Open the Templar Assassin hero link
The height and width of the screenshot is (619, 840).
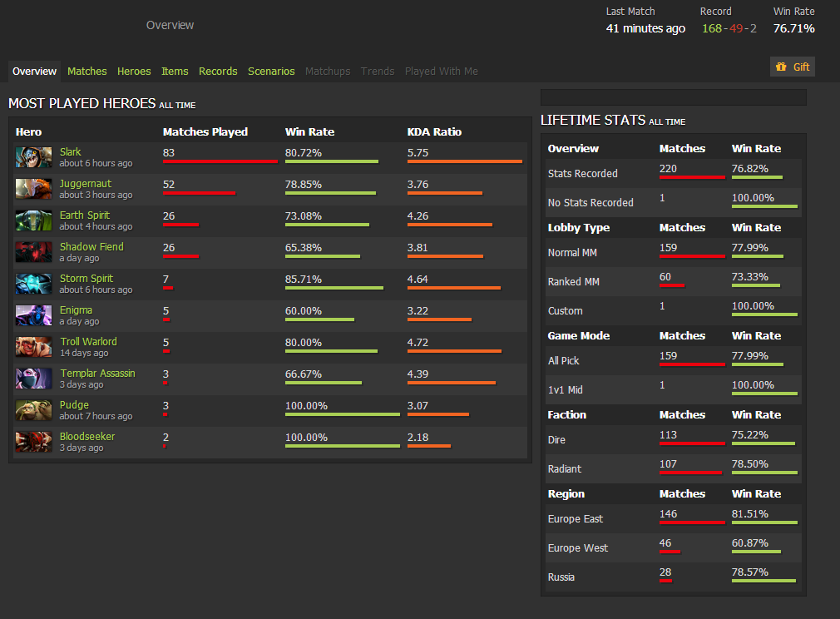coord(97,374)
